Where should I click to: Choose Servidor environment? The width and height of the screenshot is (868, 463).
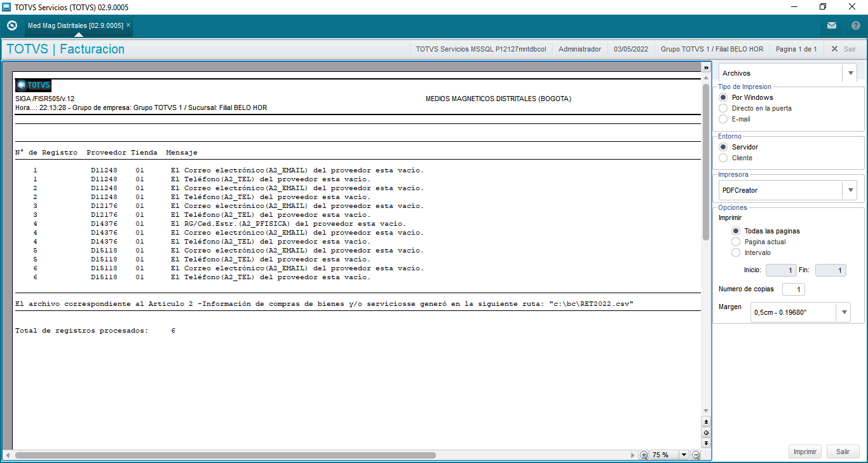coord(723,147)
